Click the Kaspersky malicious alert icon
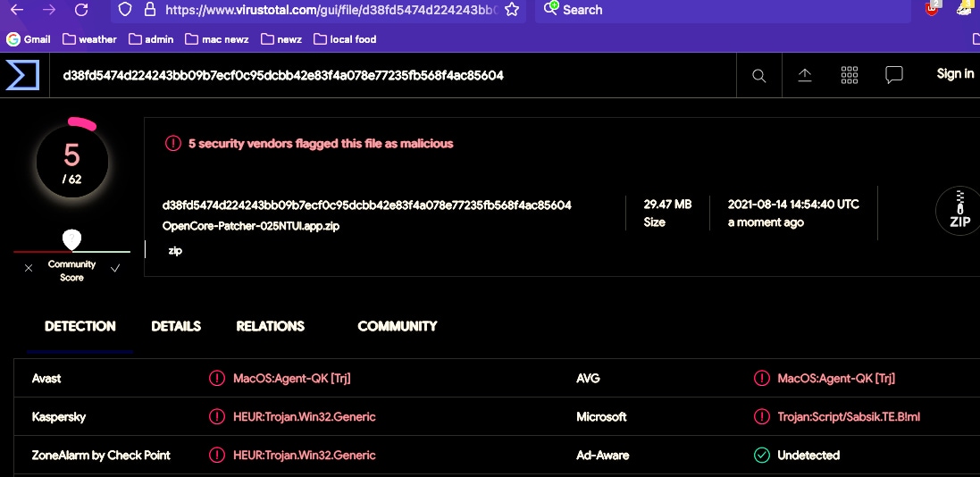 [217, 416]
